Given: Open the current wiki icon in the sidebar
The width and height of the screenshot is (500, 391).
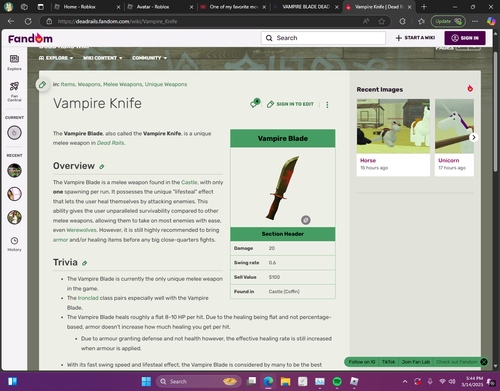Looking at the screenshot, I should click(x=14, y=133).
